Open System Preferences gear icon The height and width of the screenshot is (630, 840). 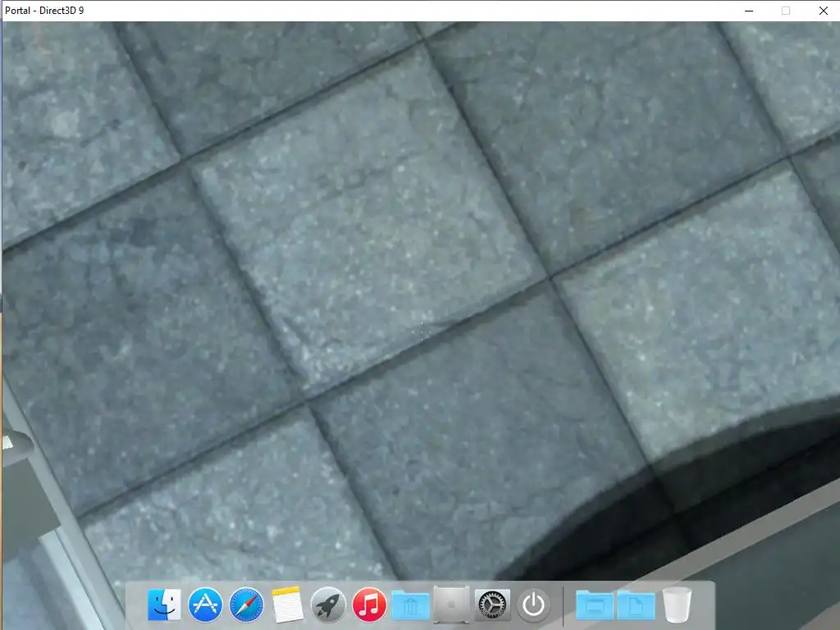[492, 605]
